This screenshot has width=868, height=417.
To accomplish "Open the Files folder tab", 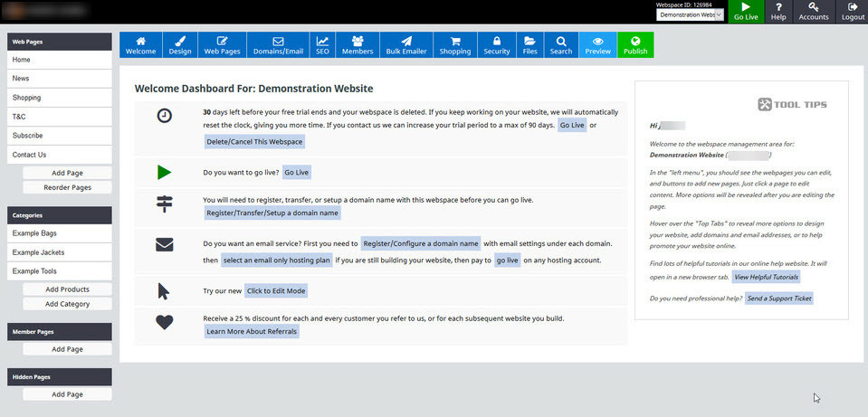I will (529, 45).
